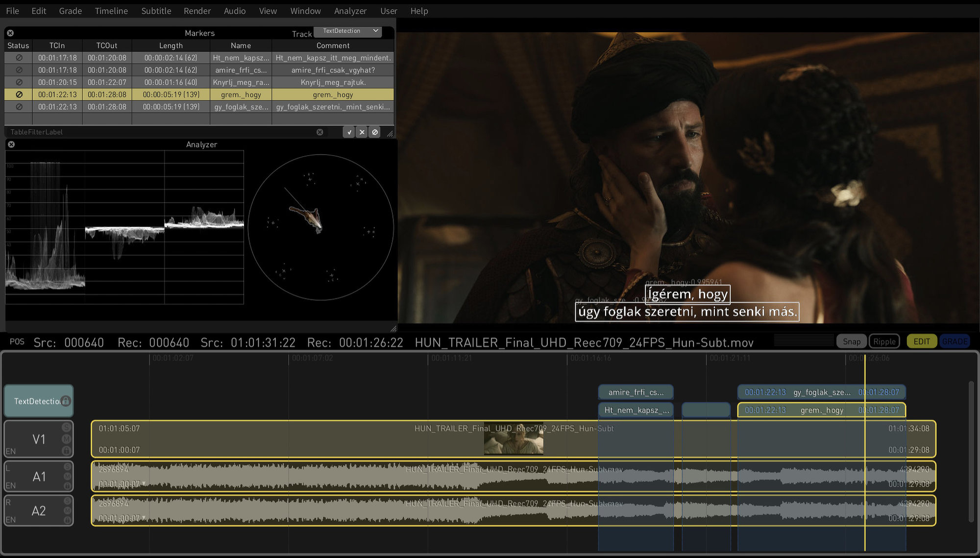
Task: Click the waveform scope in Analyzer
Action: pos(124,227)
